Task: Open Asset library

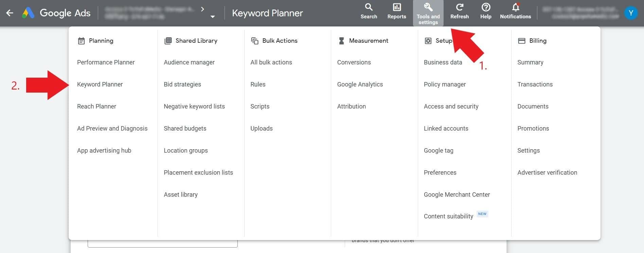Action: click(181, 195)
